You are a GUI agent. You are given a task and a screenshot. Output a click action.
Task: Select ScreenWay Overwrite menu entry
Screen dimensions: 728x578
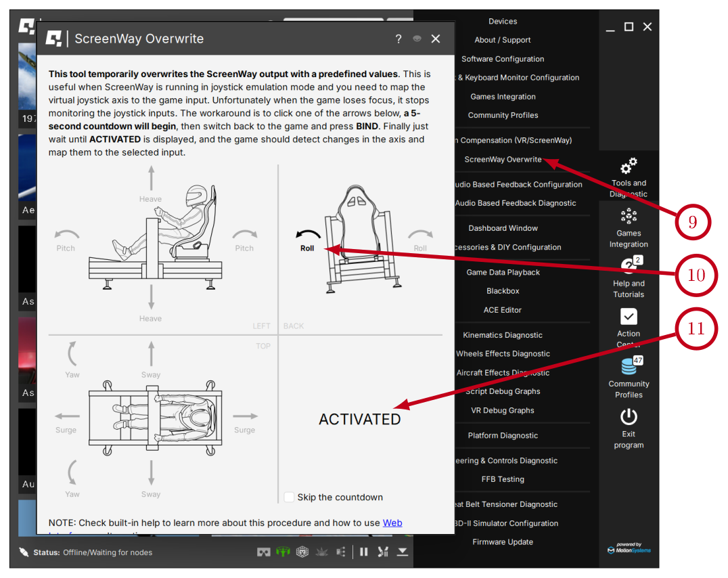click(503, 160)
